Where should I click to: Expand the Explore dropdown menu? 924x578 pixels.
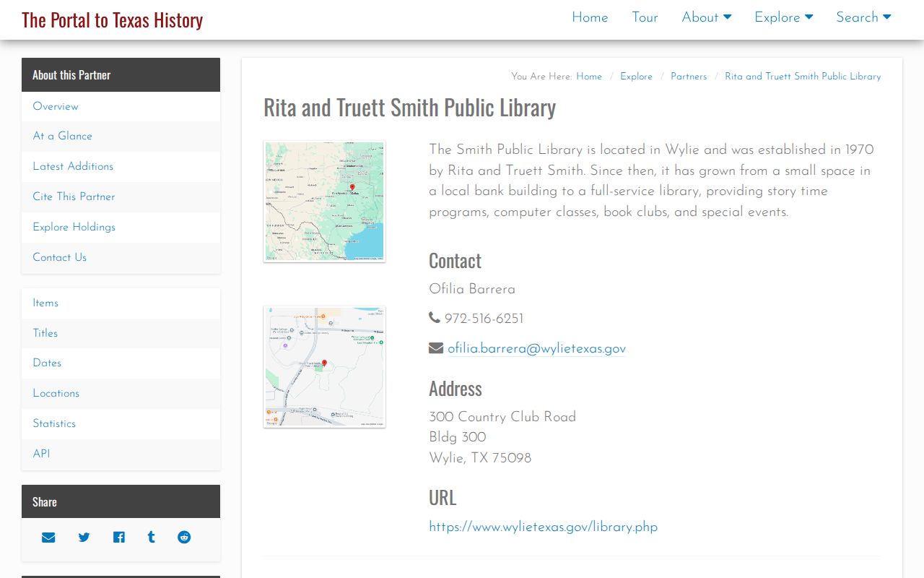tap(784, 17)
